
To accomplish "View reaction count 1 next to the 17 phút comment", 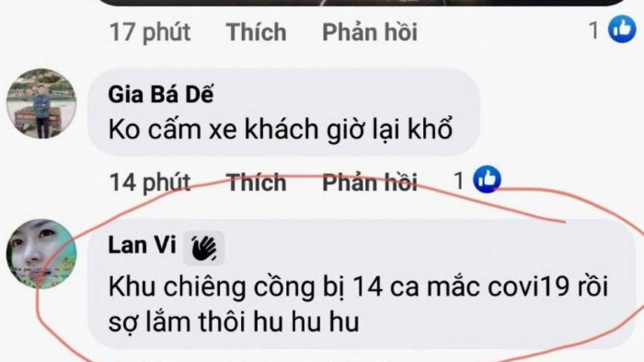I will click(x=594, y=30).
